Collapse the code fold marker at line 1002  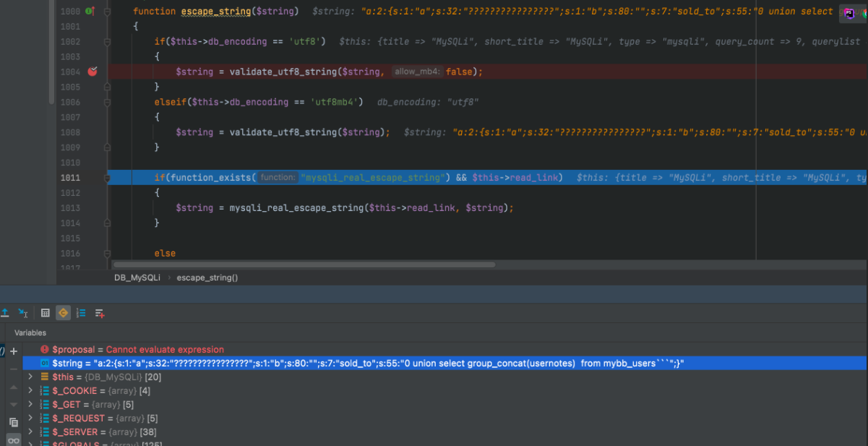click(107, 42)
